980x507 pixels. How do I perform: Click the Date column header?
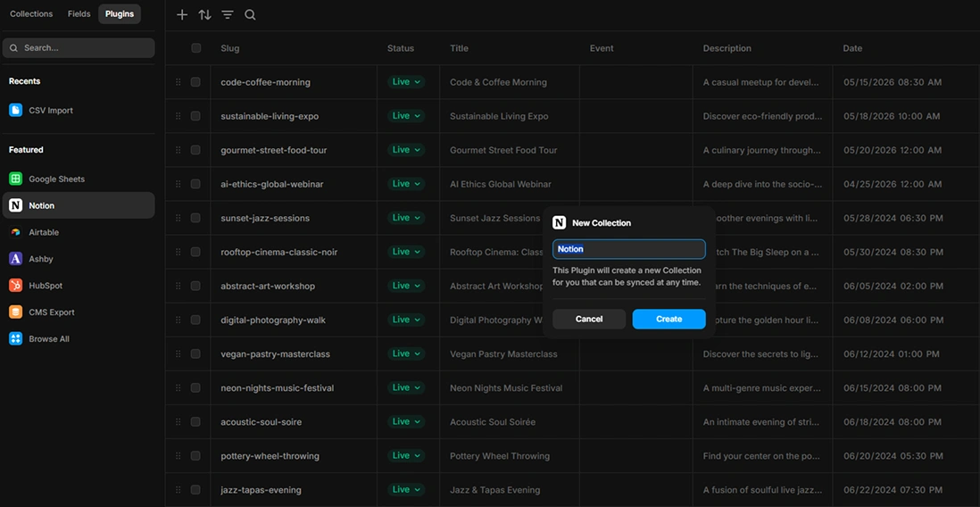852,48
